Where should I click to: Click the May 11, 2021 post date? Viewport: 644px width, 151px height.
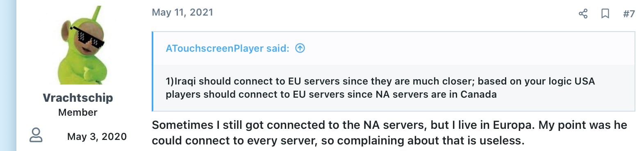click(x=182, y=12)
